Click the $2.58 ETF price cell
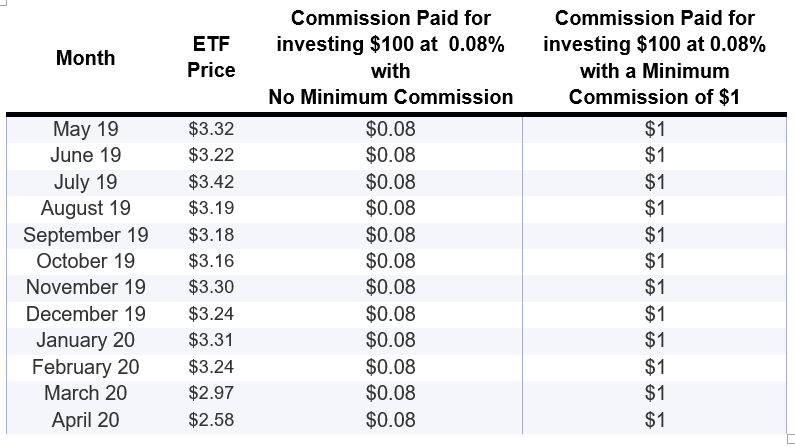795x447 pixels. click(x=211, y=420)
